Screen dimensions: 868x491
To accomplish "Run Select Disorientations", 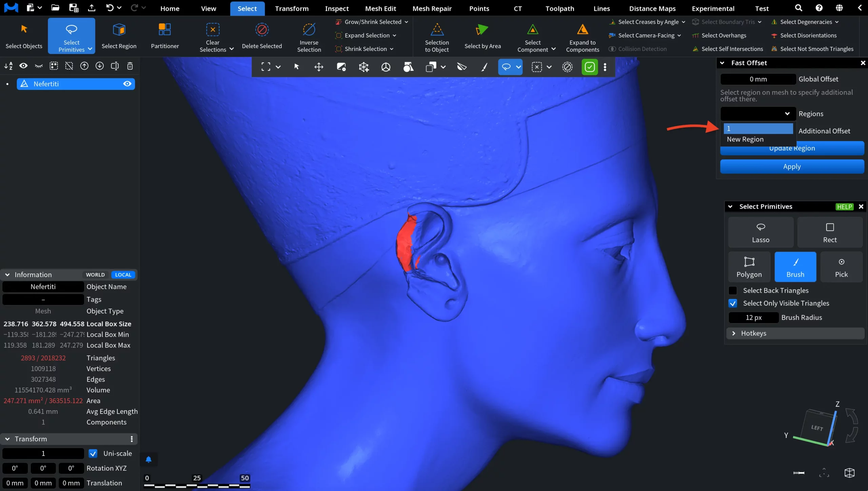I will coord(804,35).
